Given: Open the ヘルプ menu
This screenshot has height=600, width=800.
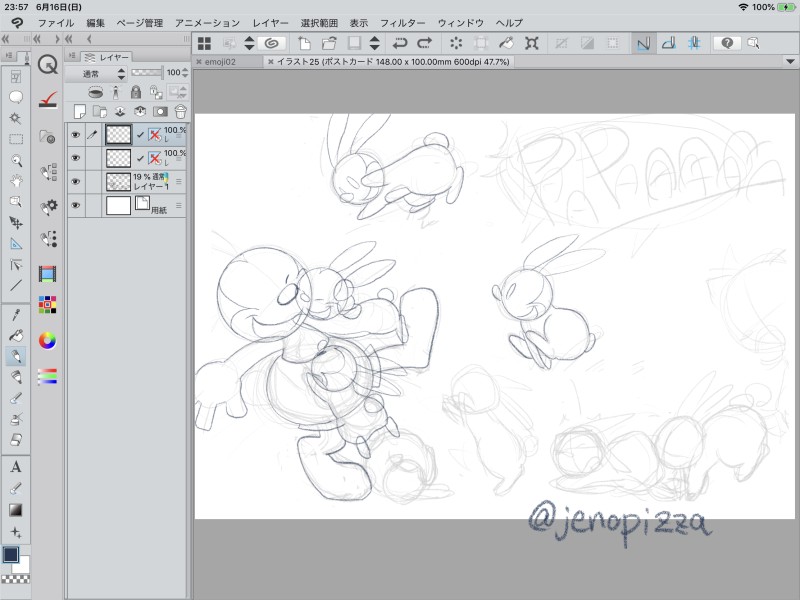Looking at the screenshot, I should (509, 22).
